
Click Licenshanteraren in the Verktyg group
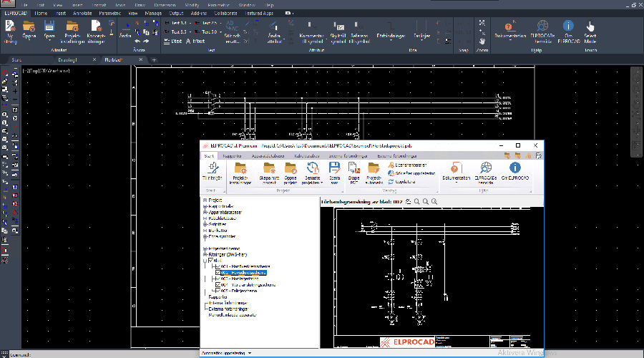click(x=407, y=165)
